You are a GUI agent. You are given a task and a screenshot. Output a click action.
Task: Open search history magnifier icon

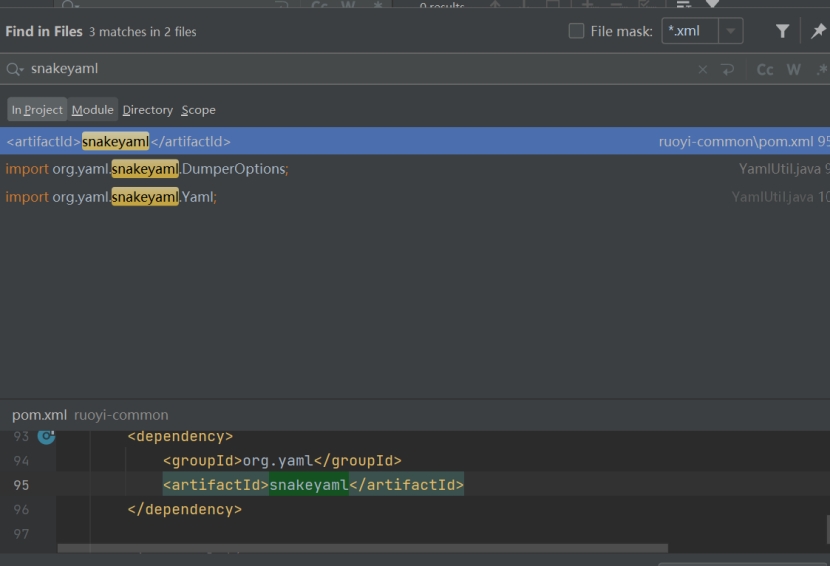[14, 69]
